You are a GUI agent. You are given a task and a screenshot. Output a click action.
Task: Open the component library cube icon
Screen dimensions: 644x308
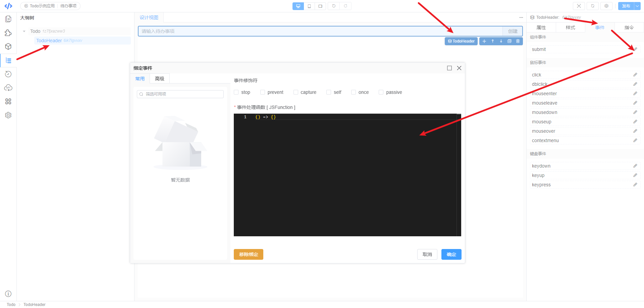tap(8, 47)
